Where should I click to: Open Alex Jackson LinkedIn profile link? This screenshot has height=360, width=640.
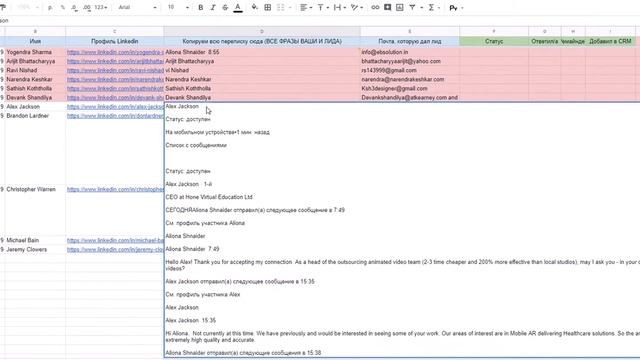115,107
